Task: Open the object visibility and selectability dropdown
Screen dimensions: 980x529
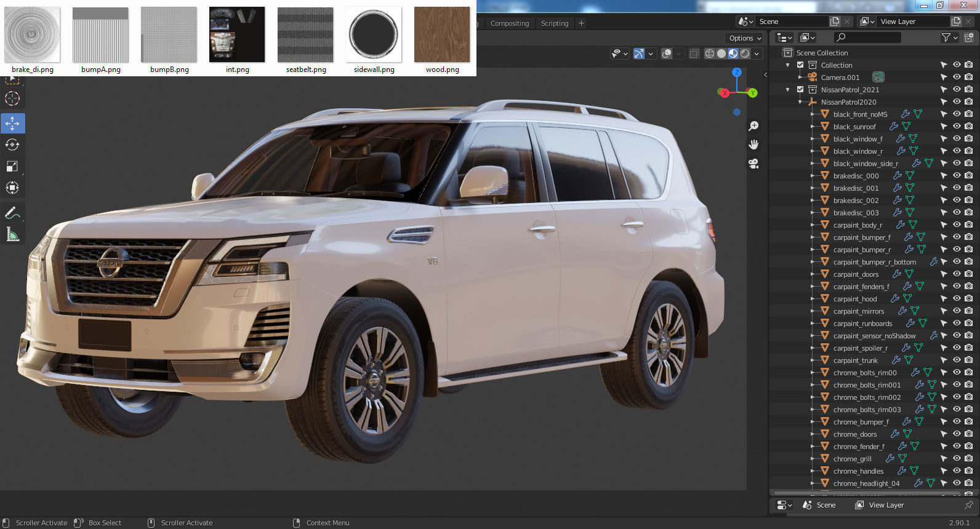Action: click(619, 54)
